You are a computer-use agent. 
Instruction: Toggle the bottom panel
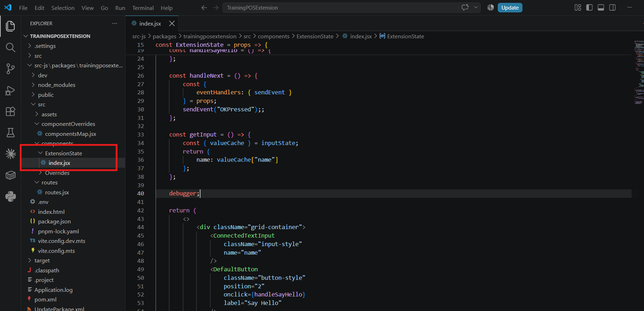[601, 7]
